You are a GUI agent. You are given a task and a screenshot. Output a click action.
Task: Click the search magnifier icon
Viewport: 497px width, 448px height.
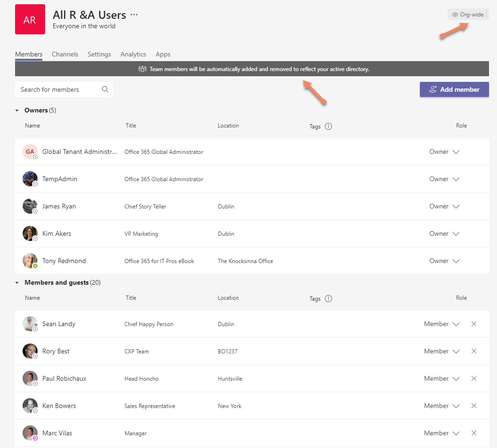pos(105,89)
